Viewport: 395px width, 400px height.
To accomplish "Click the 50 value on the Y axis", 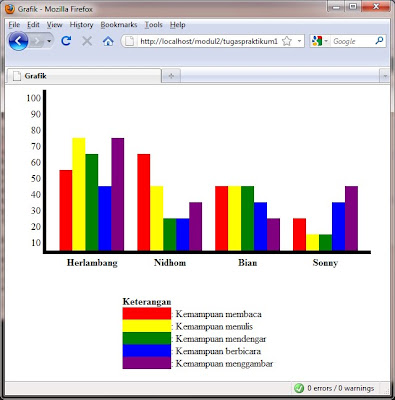I will point(36,178).
